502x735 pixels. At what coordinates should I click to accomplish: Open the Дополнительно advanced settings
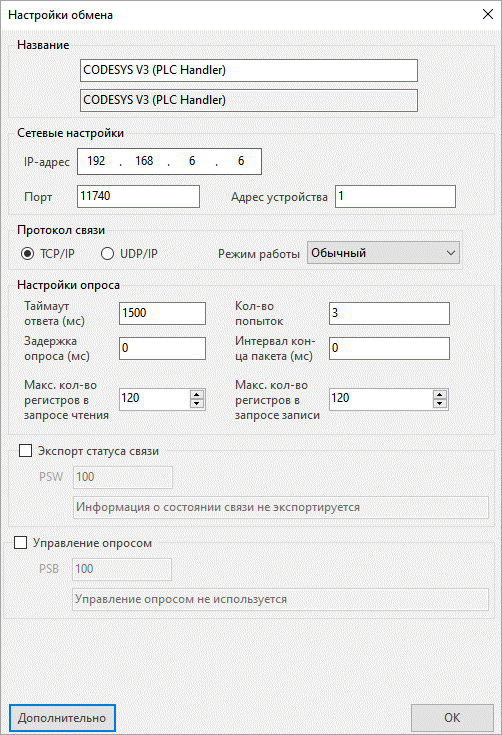tap(62, 718)
